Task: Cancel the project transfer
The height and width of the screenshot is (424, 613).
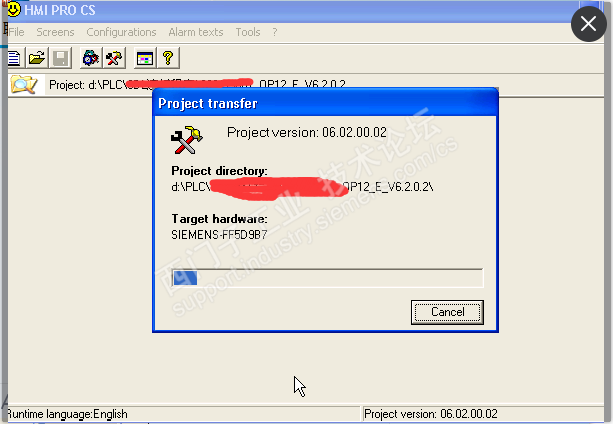Action: tap(447, 312)
